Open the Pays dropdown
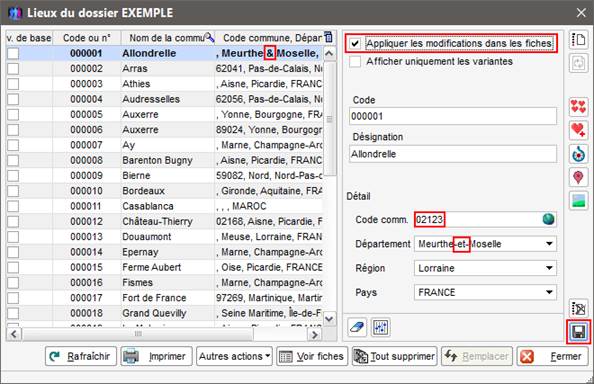 tap(549, 292)
